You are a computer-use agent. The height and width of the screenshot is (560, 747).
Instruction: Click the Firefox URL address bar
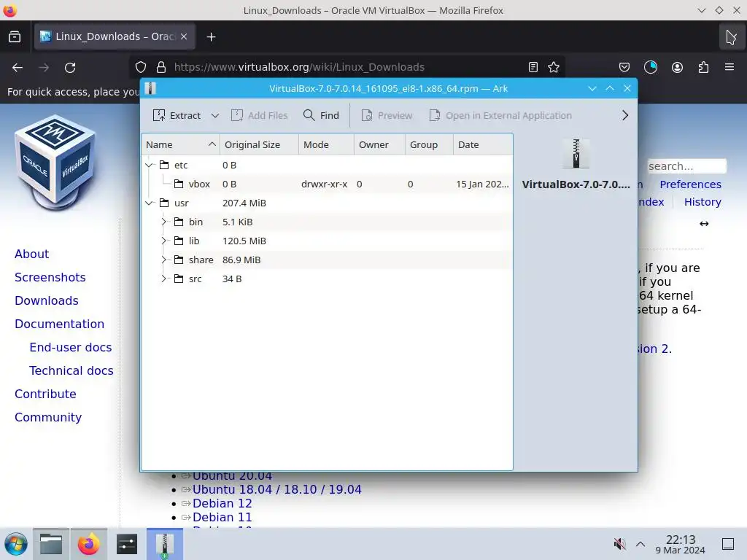point(348,68)
